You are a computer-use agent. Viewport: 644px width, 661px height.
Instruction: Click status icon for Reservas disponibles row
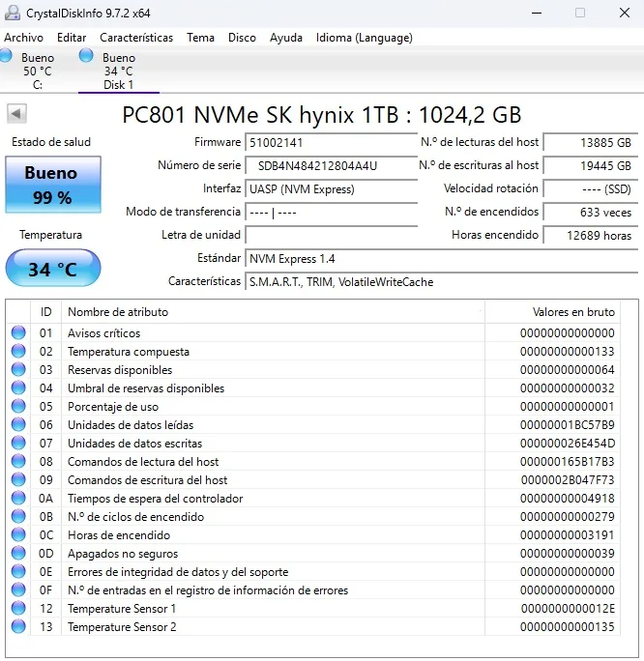[x=18, y=369]
